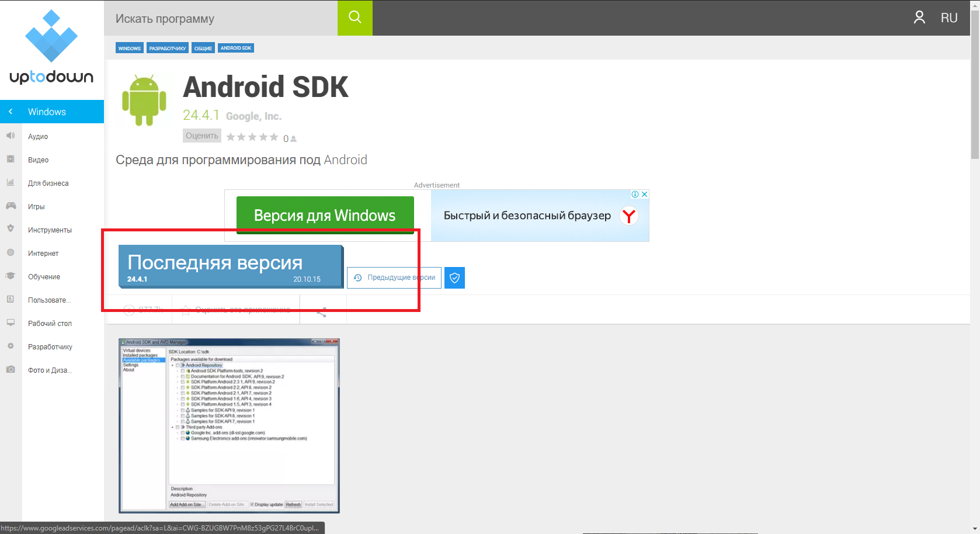Click the РАЗРАБОТЧИКУ breadcrumb tag

point(167,48)
